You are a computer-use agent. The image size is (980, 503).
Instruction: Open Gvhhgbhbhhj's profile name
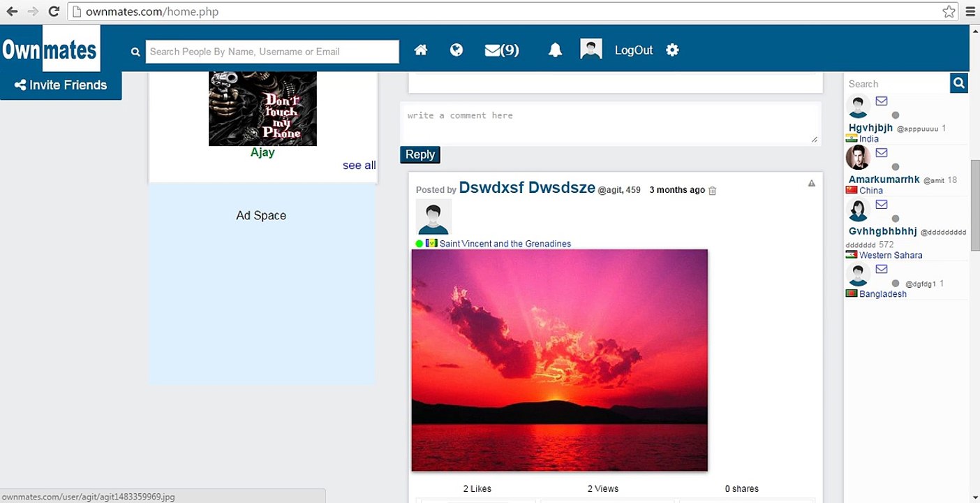point(883,231)
